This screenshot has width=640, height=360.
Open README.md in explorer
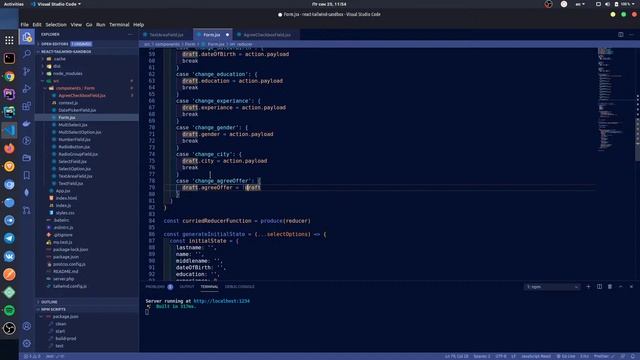[65, 271]
